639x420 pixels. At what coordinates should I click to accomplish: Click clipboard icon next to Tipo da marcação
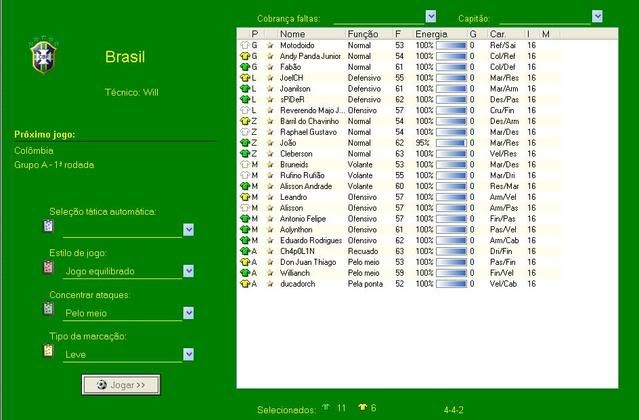[47, 352]
